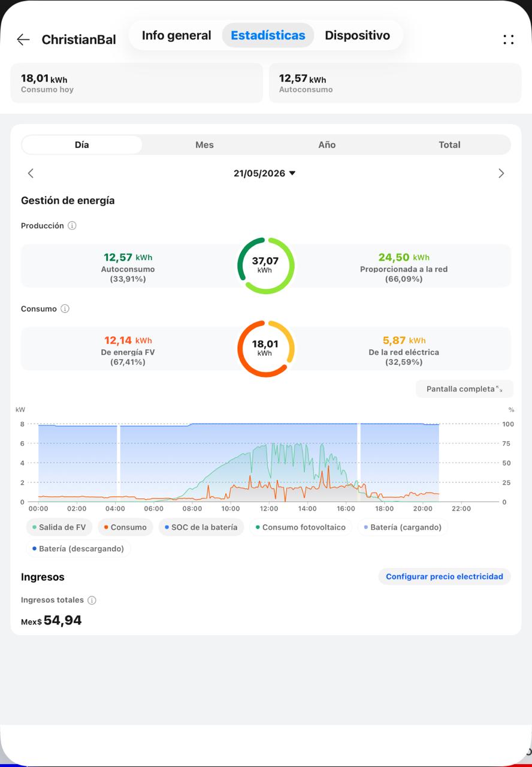Click the Gestión de energía heading
Screen dimensions: 532x767
68,201
